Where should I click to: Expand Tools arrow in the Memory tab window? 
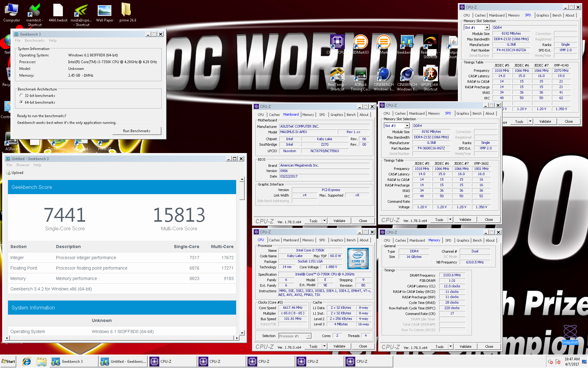tap(450, 347)
